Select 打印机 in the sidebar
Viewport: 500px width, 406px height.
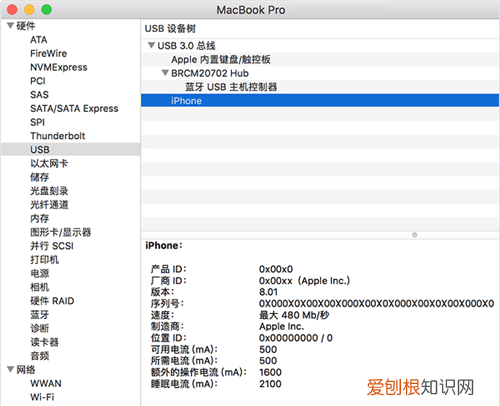[x=44, y=259]
